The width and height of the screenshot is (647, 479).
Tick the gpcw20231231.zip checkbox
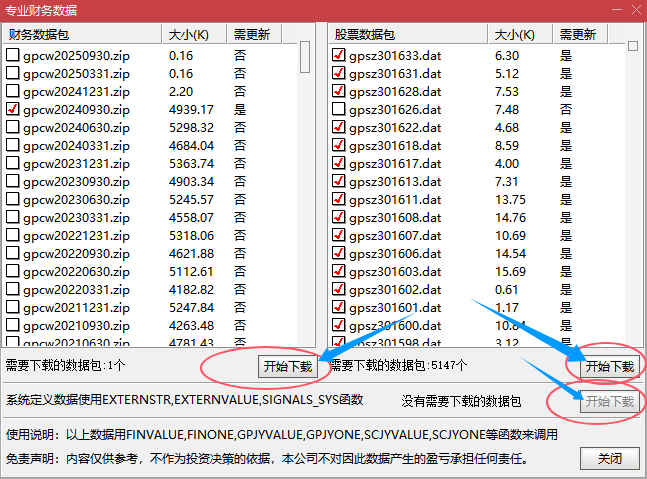[13, 164]
